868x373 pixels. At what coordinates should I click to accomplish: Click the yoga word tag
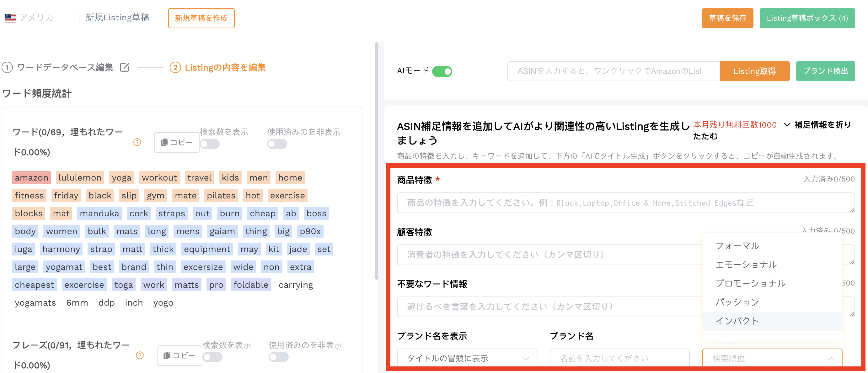[x=122, y=178]
